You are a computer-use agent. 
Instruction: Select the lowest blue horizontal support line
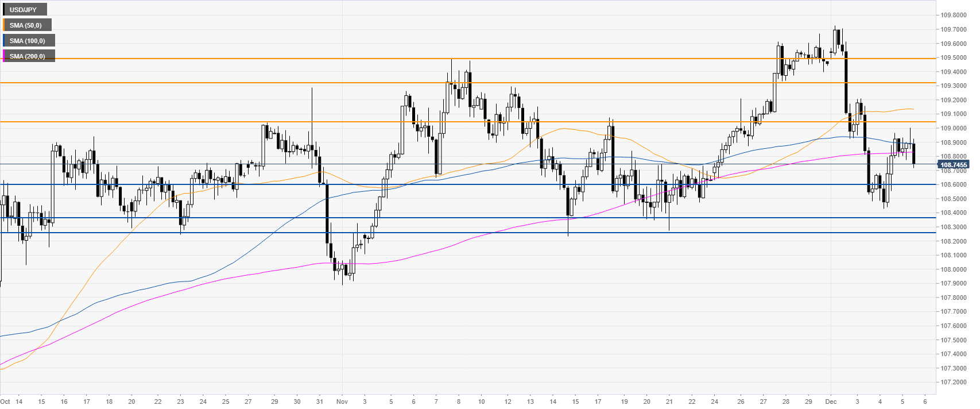click(459, 233)
